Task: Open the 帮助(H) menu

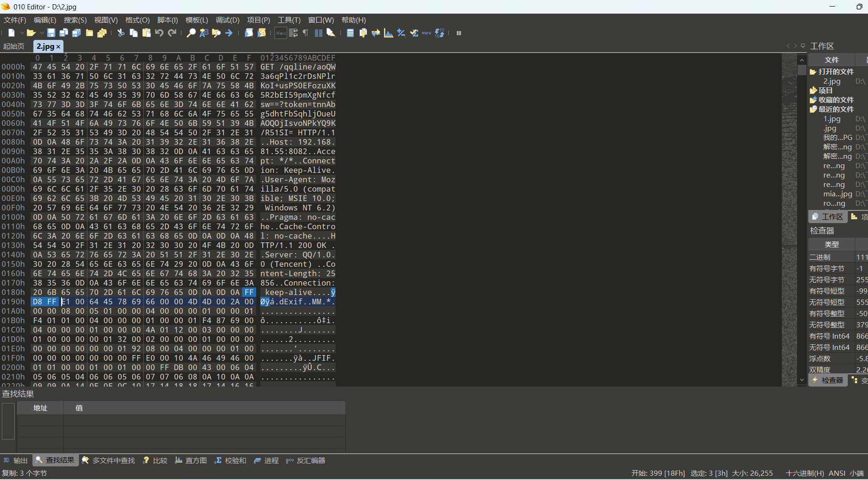Action: click(354, 20)
